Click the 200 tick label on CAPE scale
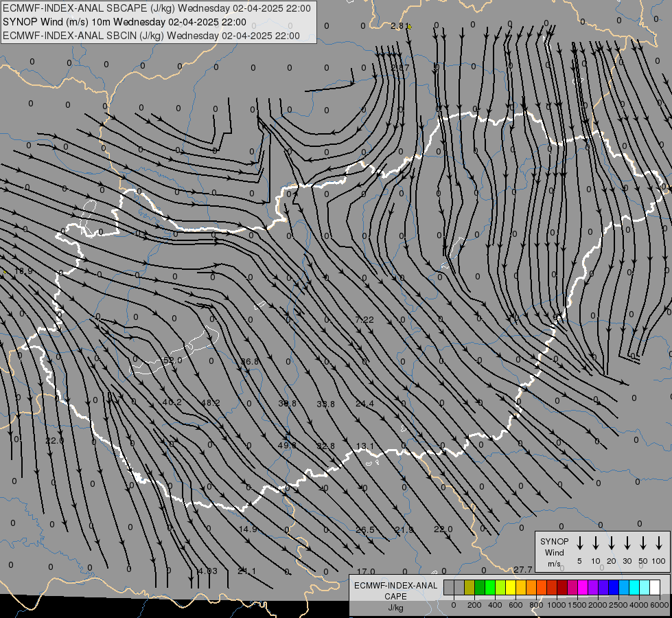The width and height of the screenshot is (672, 618). (474, 605)
